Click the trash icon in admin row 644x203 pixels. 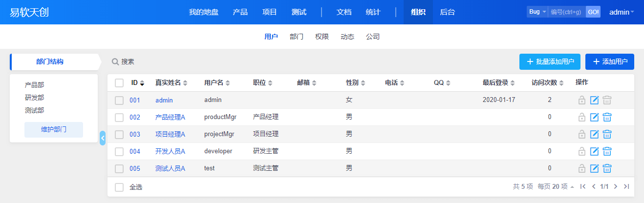click(x=607, y=100)
